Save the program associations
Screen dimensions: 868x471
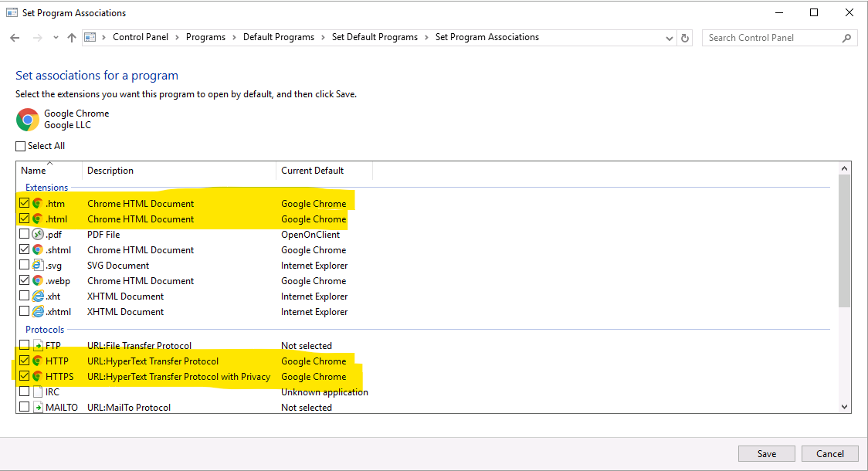[x=767, y=454]
